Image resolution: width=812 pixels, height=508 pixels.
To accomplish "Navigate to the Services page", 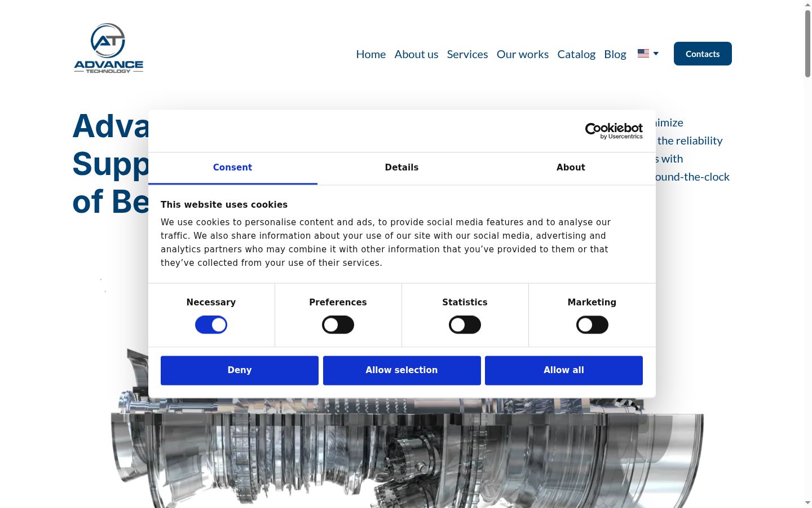I will click(467, 54).
